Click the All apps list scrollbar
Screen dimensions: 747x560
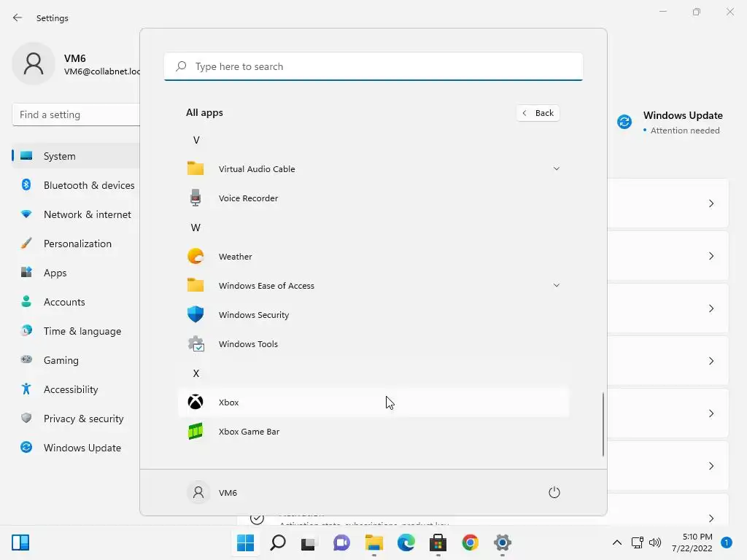[603, 424]
